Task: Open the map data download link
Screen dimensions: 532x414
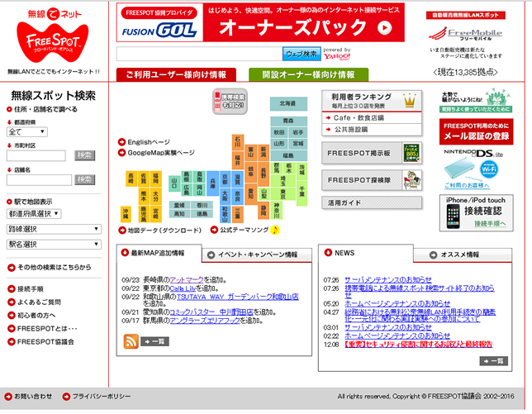Action: [159, 231]
